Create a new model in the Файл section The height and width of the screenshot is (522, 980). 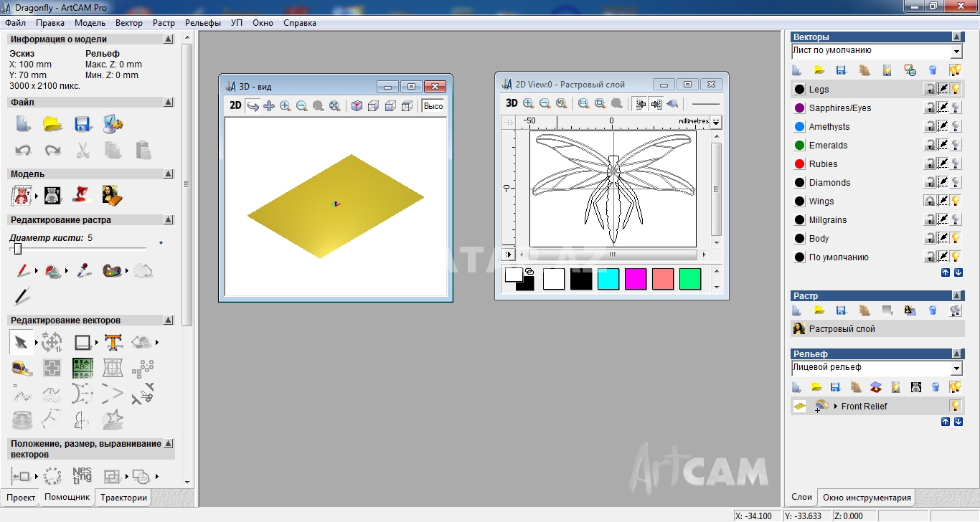tap(24, 124)
